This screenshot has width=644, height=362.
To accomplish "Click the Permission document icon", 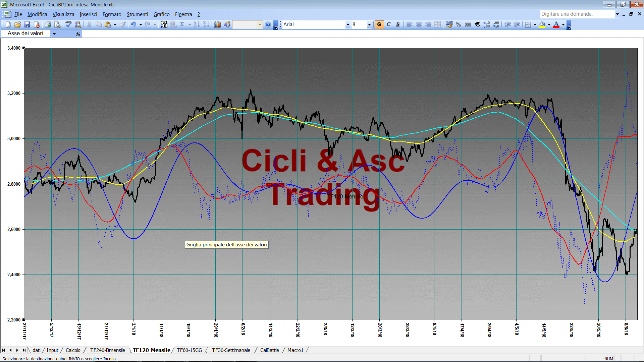I will tap(37, 24).
